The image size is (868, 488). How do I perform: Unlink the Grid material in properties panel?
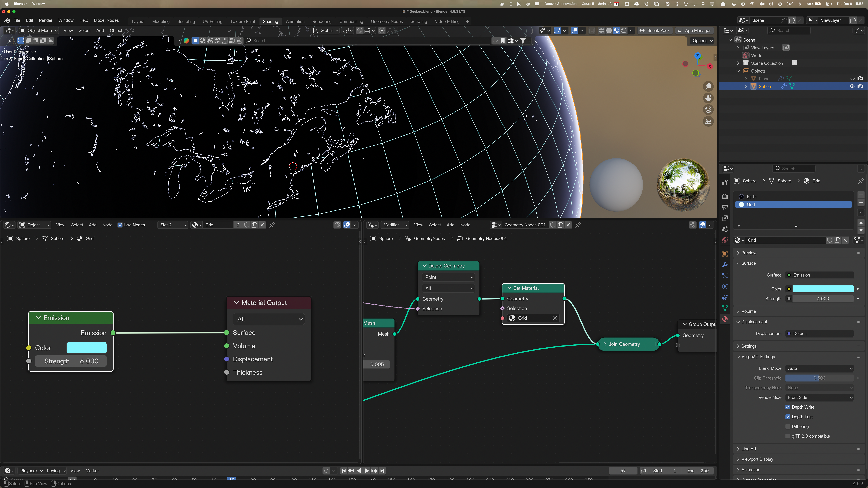845,240
